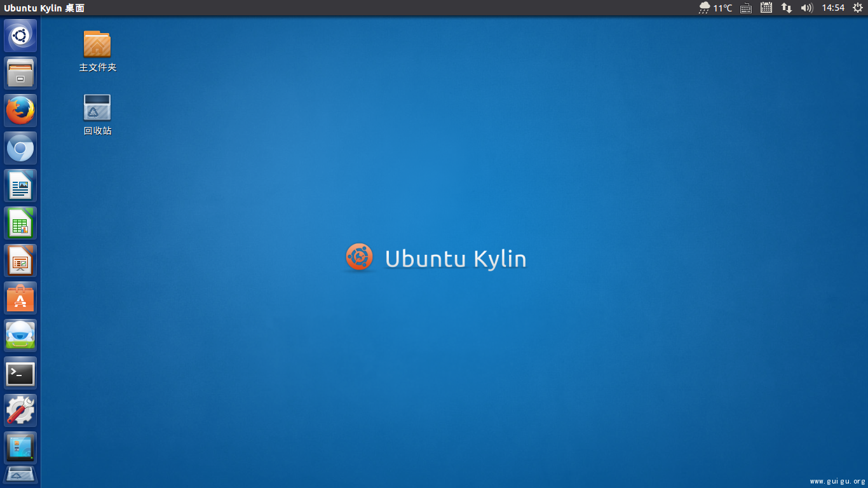Open the calendar indicator in the top panel
This screenshot has height=488, width=868.
pyautogui.click(x=766, y=8)
